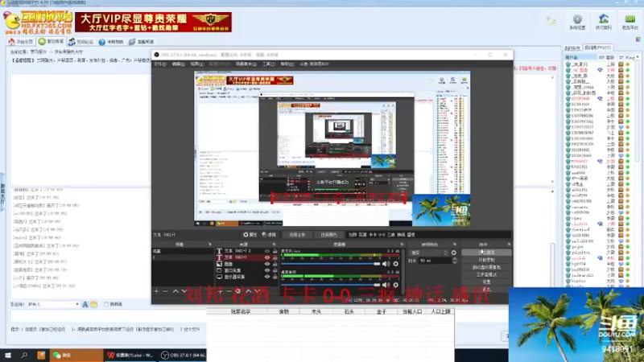Switch to OBS 27.0.1 taskbar item
This screenshot has height=362, width=644.
pos(183,355)
